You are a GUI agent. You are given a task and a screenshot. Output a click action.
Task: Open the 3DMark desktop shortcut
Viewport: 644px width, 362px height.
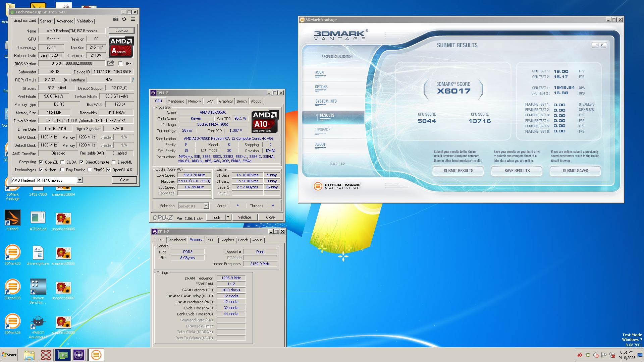12,220
